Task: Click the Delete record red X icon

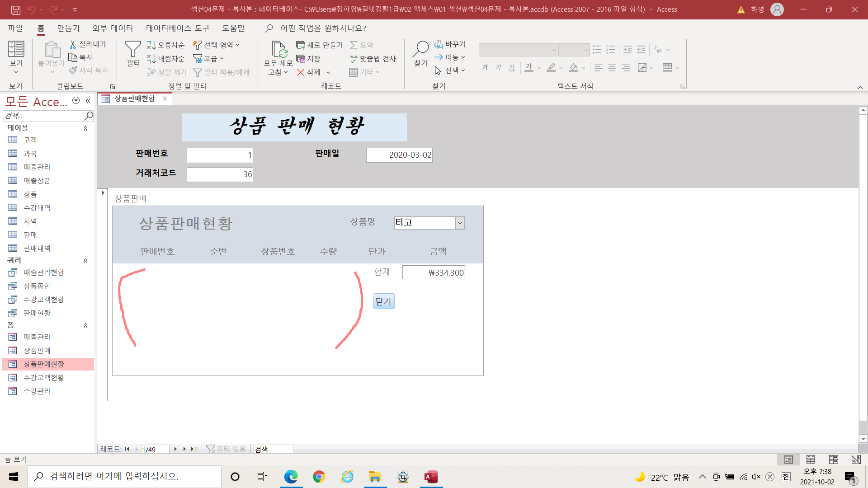Action: pos(301,72)
